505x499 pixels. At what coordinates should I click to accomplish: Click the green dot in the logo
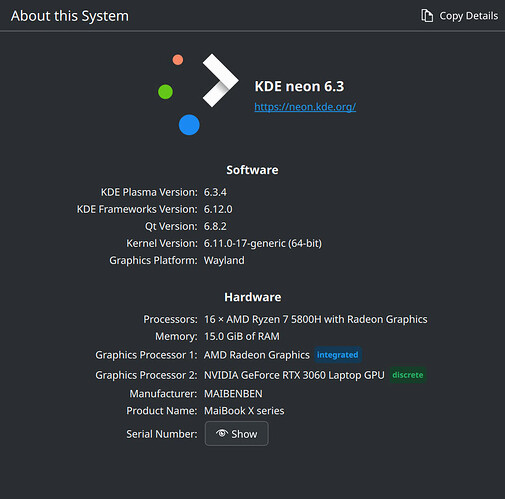[165, 92]
